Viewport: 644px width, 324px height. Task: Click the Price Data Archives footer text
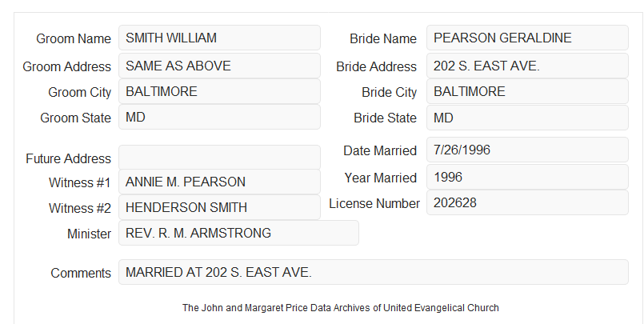[341, 307]
